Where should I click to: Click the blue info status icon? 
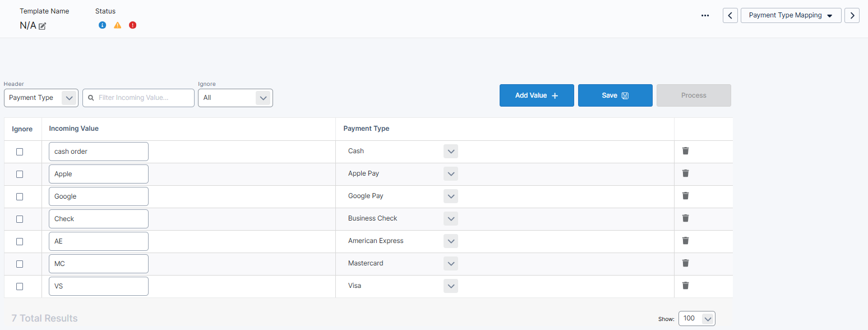click(x=102, y=25)
